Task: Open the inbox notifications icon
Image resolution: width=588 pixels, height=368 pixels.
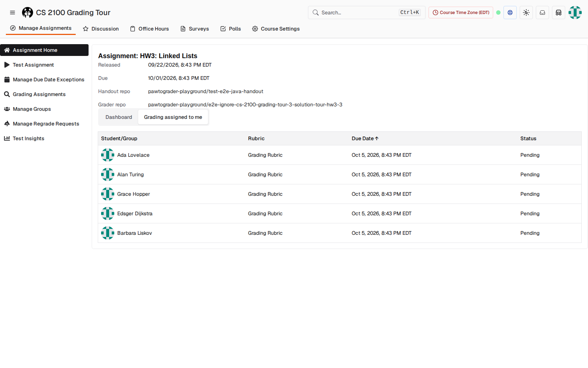Action: click(542, 13)
